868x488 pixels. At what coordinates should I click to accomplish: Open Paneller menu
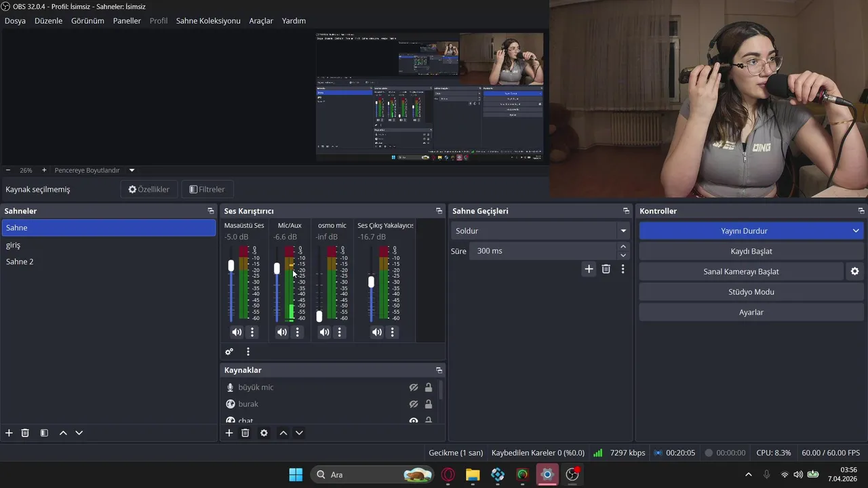coord(127,21)
